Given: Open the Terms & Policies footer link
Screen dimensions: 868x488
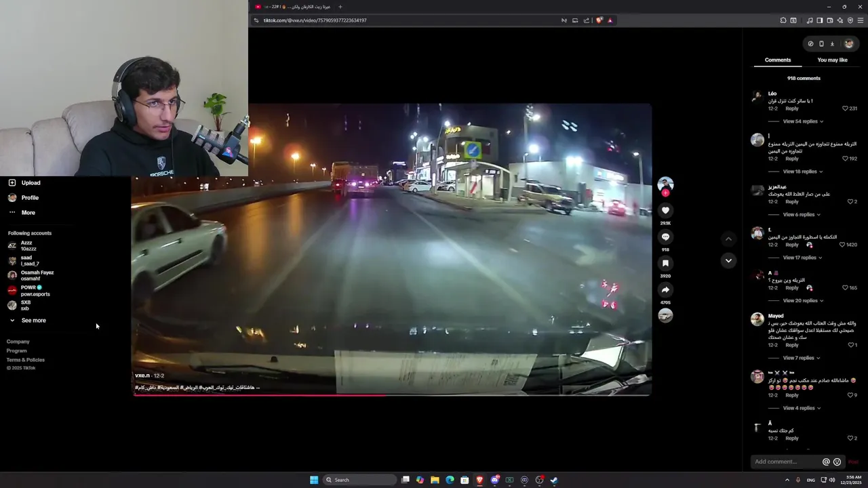Looking at the screenshot, I should pos(26,360).
